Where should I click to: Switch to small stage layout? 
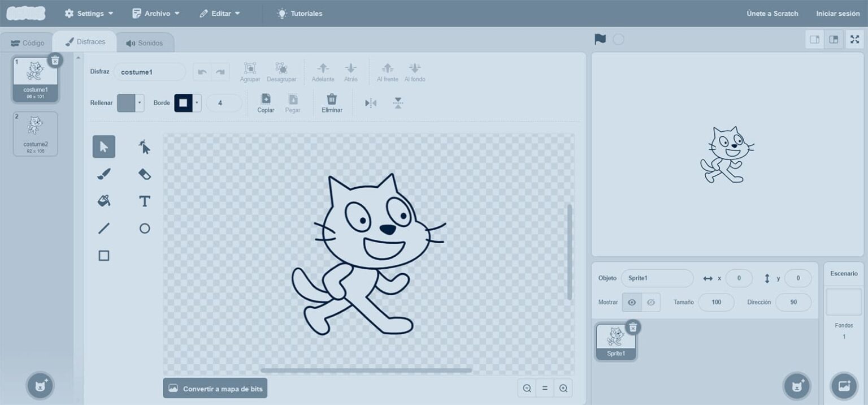click(814, 40)
